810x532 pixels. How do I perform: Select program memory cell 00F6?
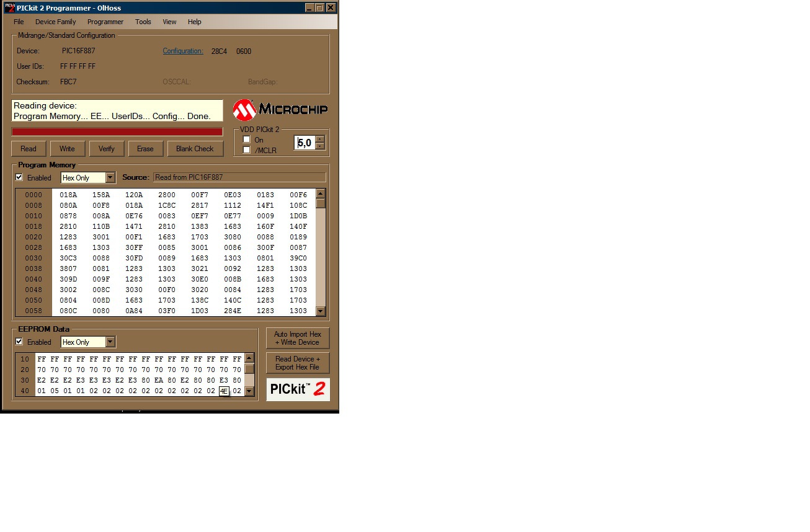[x=298, y=195]
